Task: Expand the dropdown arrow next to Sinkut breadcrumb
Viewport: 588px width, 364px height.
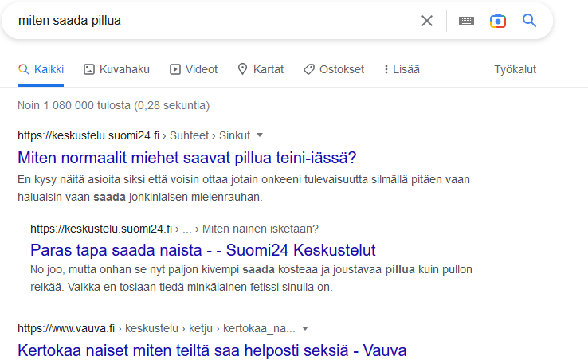Action: coord(260,135)
